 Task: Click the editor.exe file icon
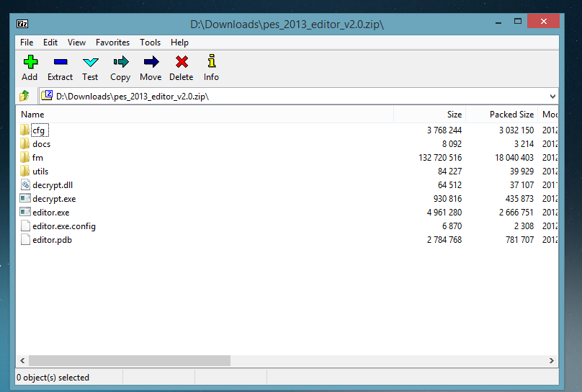click(25, 212)
